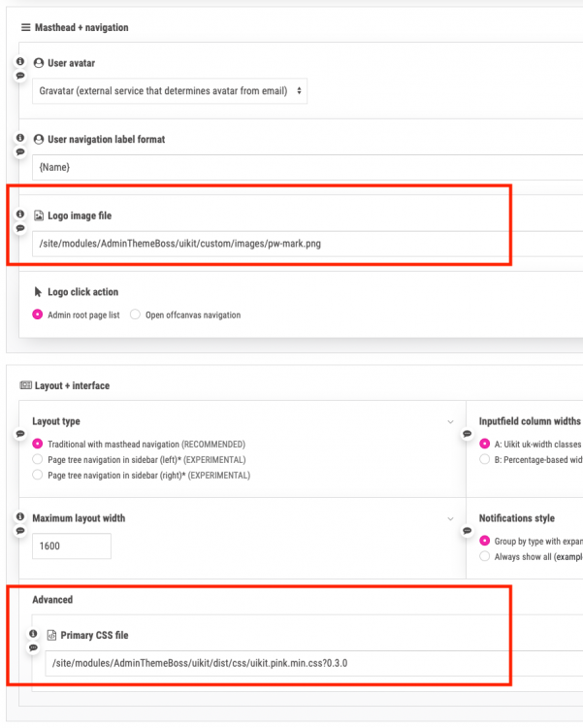Click the comment bubble icon beside User avatar
Image resolution: width=583 pixels, height=728 pixels.
[x=20, y=75]
